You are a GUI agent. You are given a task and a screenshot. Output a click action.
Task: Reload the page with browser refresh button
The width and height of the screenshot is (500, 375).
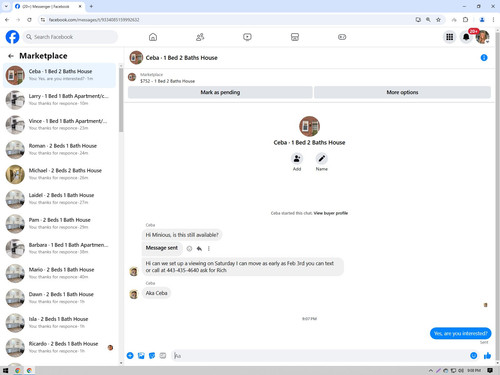click(29, 20)
